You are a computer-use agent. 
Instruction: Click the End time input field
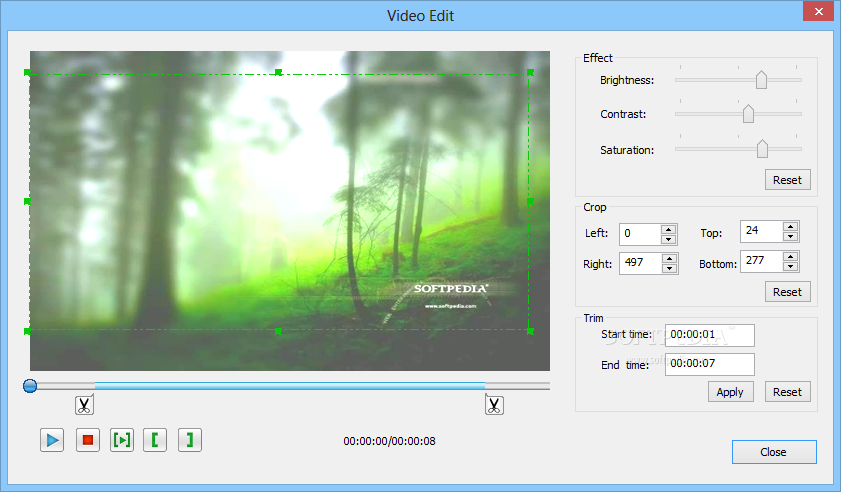coord(710,364)
